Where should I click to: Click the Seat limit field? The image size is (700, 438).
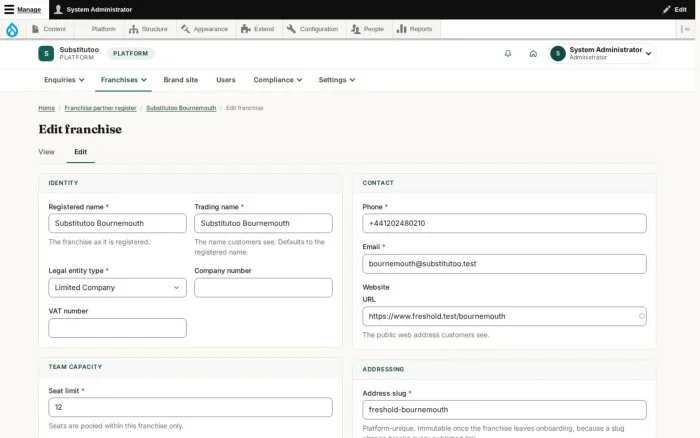coord(190,407)
